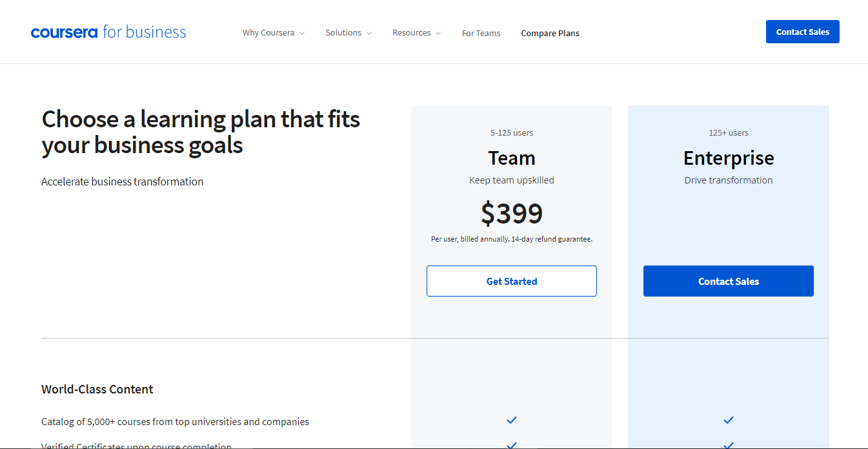Open the Compare Plans nav item

[550, 34]
